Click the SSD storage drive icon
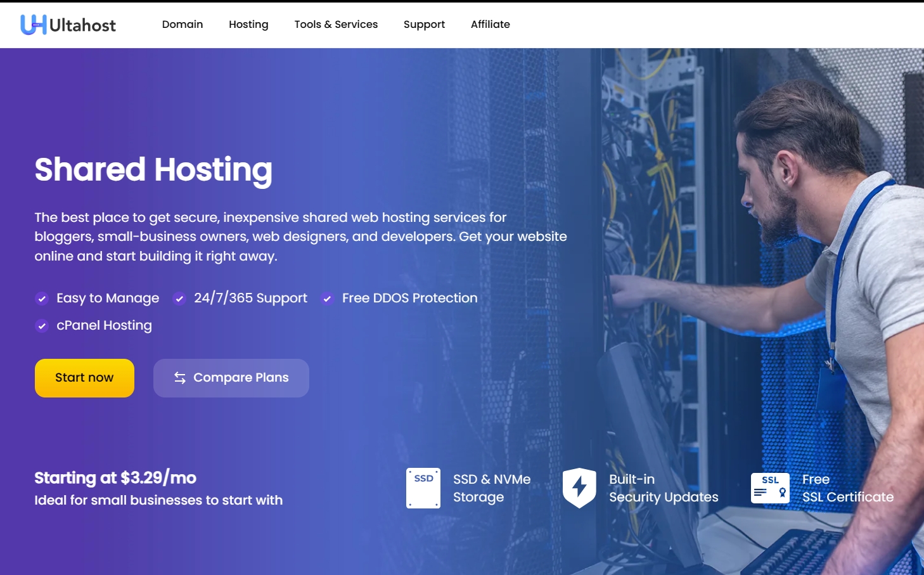924x575 pixels. click(423, 488)
